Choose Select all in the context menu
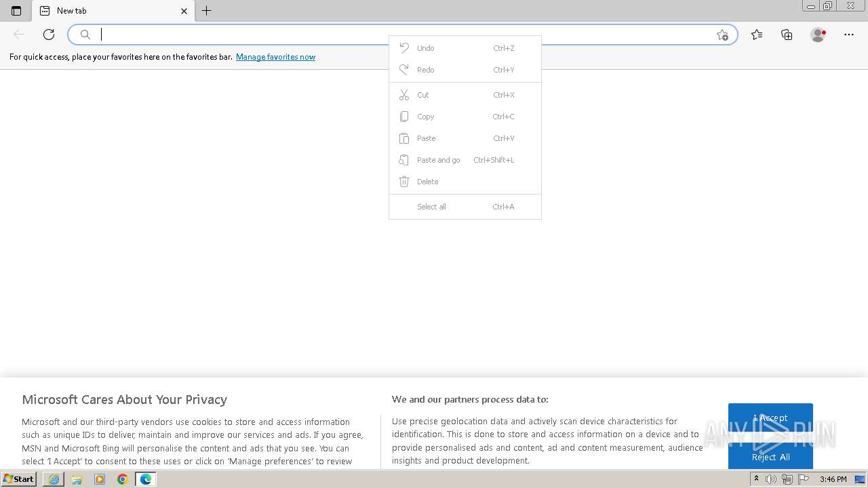The image size is (868, 488). pos(465,207)
